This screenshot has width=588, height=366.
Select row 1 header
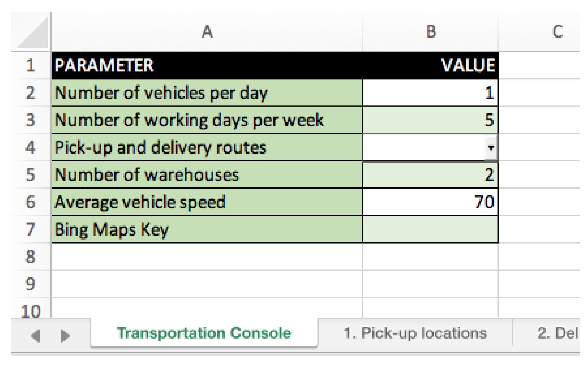(x=30, y=65)
